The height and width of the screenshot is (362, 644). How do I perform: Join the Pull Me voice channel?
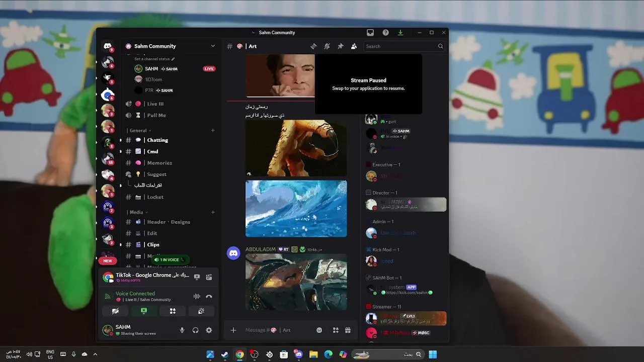pos(171,115)
